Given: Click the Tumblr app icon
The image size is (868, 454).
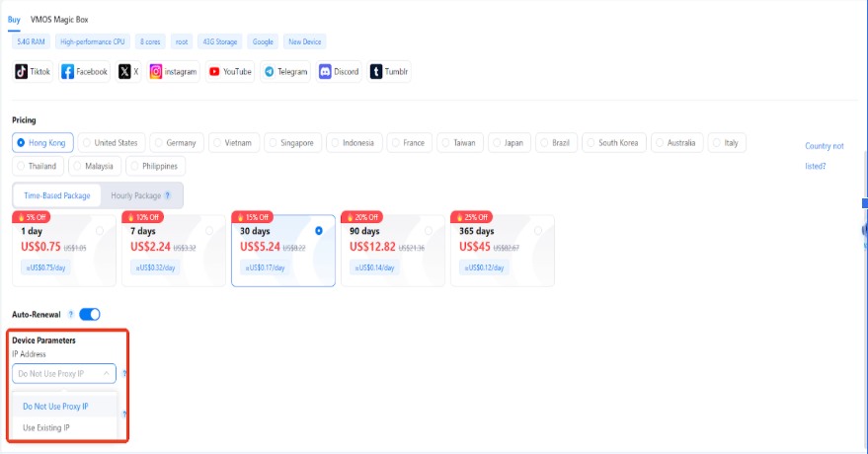Looking at the screenshot, I should [376, 71].
